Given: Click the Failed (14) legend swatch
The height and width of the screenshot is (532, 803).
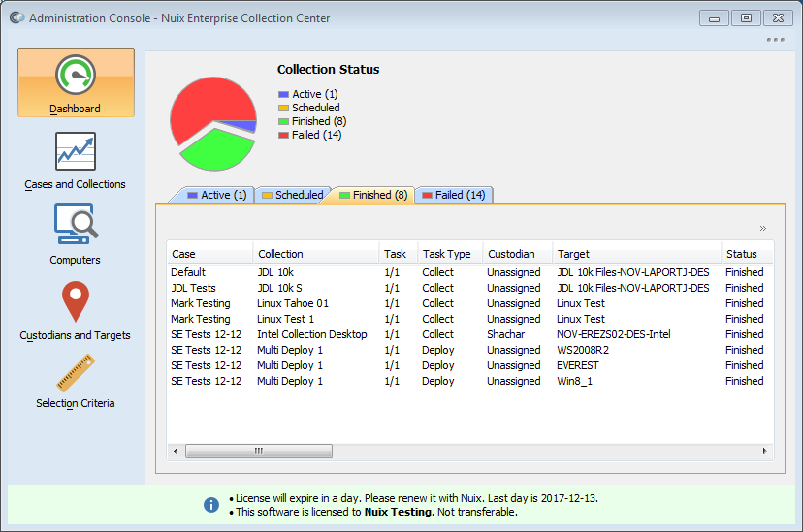Looking at the screenshot, I should pyautogui.click(x=284, y=135).
